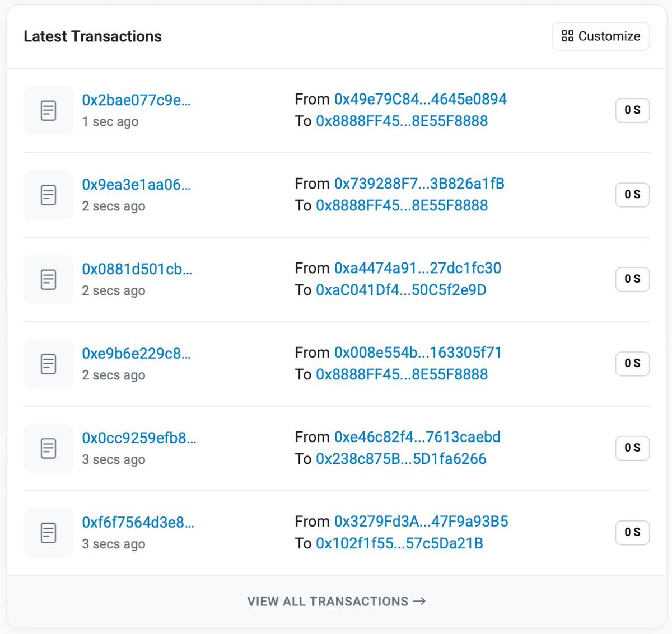Screen dimensions: 672x634
Task: Open transaction hash 0x9ea3e1aa06...
Action: (136, 185)
